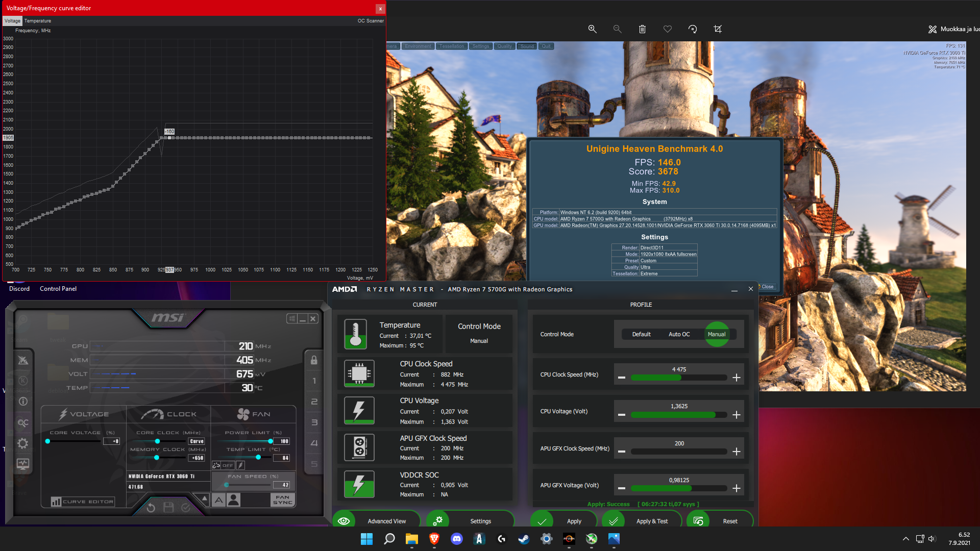Select Afterburner profile slot 5
The height and width of the screenshot is (551, 980).
point(314,464)
